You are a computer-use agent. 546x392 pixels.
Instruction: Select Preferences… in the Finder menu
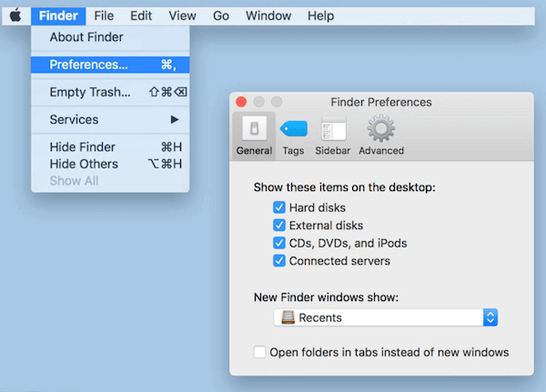click(110, 65)
